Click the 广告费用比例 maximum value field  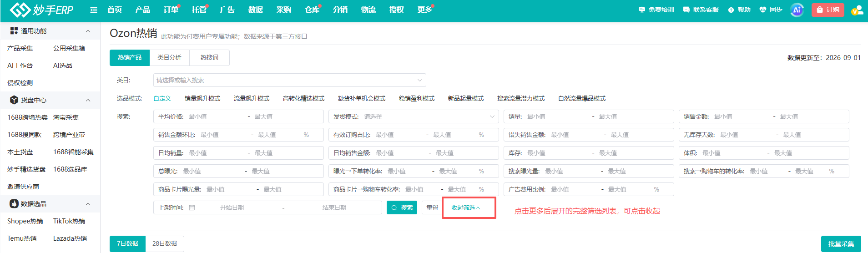pyautogui.click(x=629, y=189)
